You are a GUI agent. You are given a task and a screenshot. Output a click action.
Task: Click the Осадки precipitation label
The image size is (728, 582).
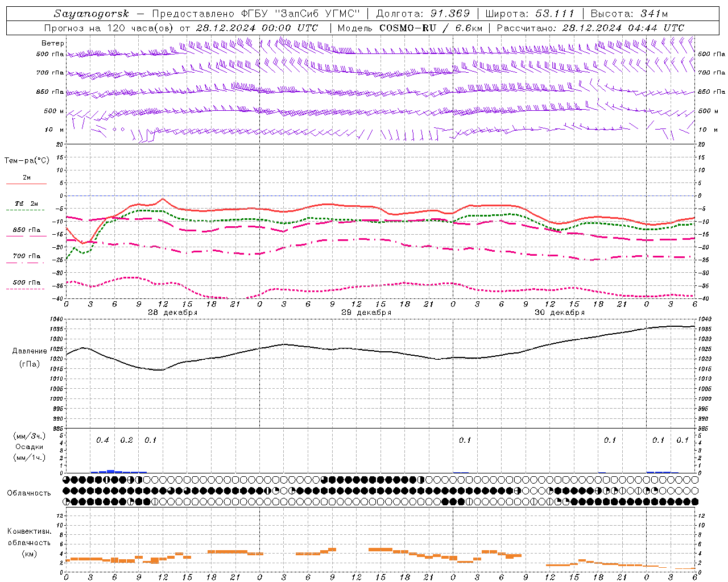coord(29,447)
